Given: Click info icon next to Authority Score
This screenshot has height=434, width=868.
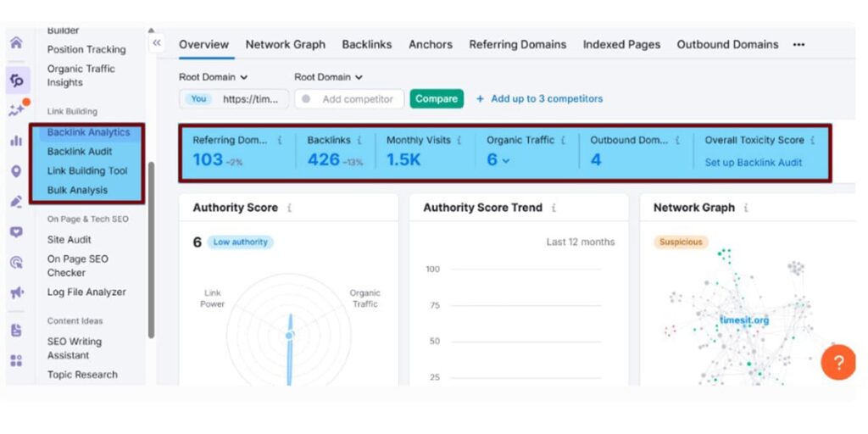Looking at the screenshot, I should click(x=290, y=208).
